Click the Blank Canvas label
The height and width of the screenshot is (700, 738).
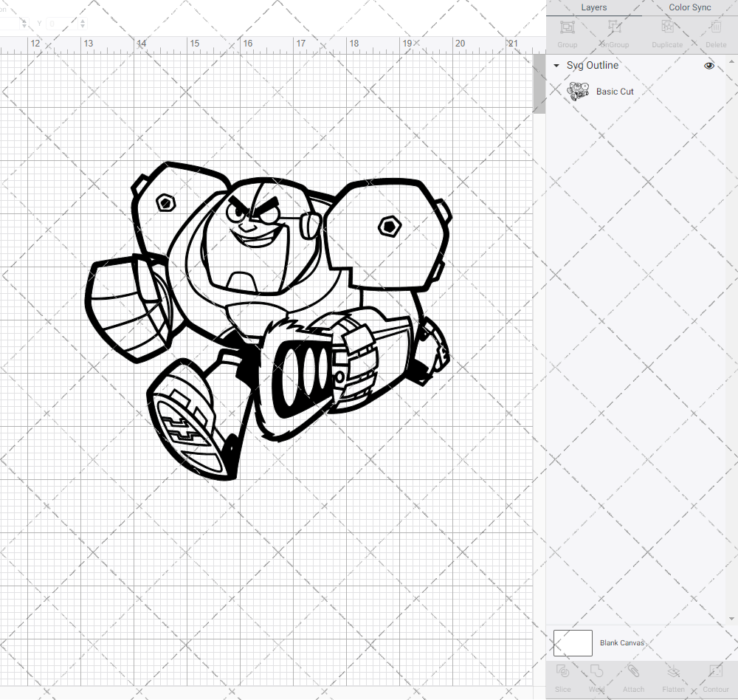pos(622,642)
